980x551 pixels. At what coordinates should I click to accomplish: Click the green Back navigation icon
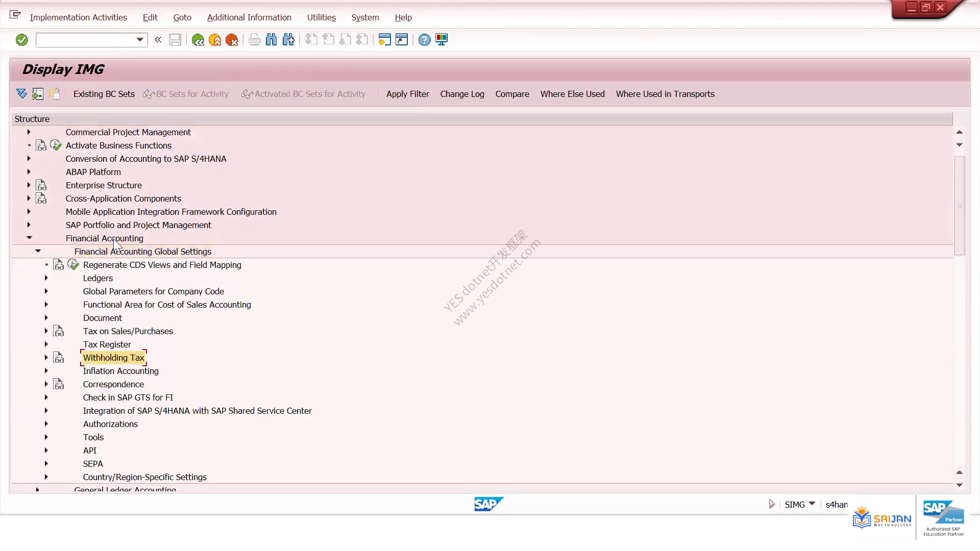pos(198,40)
